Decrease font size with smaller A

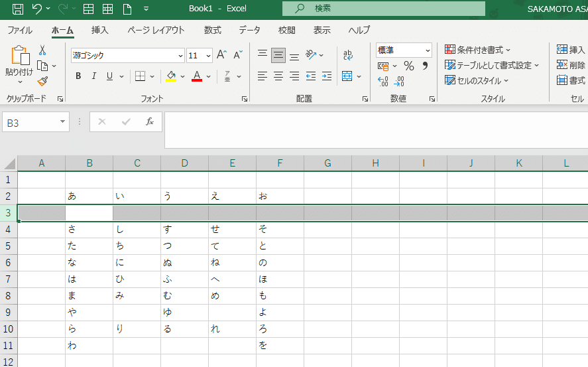click(x=238, y=55)
